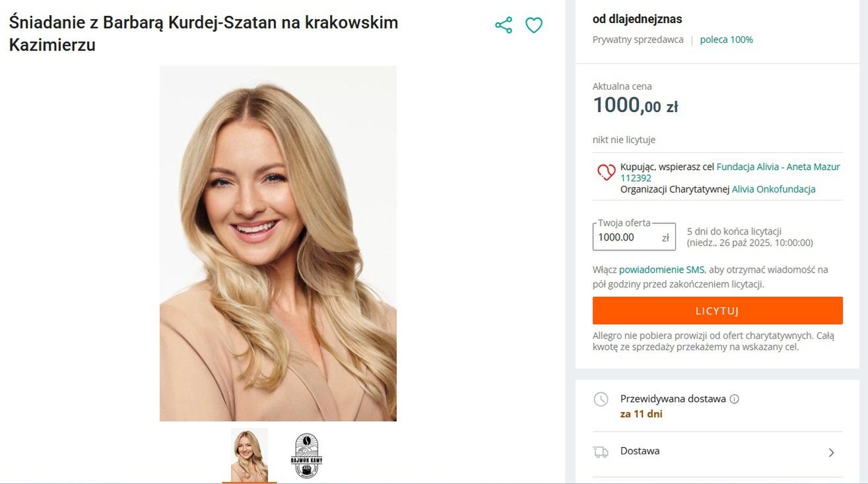Select the portrait photo thumbnail
This screenshot has width=868, height=484.
coord(250,455)
